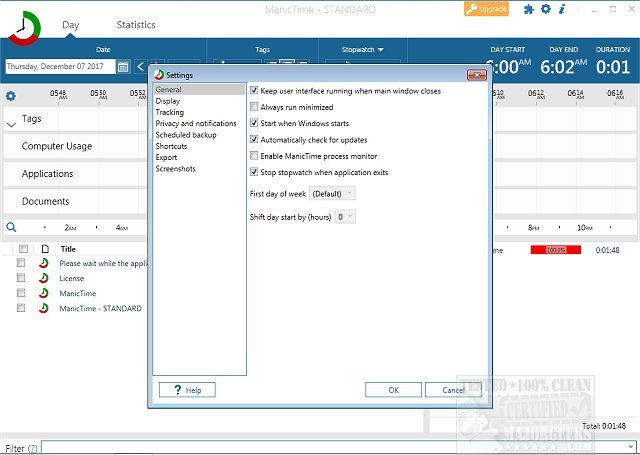Click the Settings dialog title icon
The width and height of the screenshot is (640, 455).
tap(159, 75)
